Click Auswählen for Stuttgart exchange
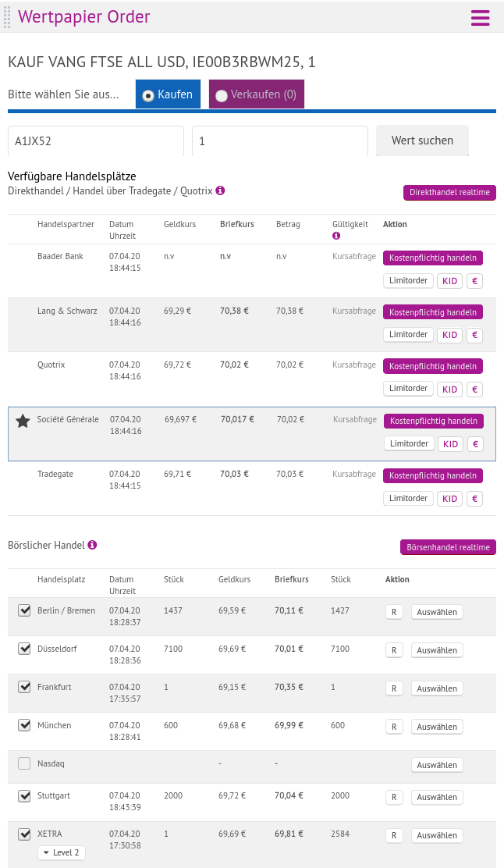This screenshot has height=868, width=504. click(x=437, y=797)
